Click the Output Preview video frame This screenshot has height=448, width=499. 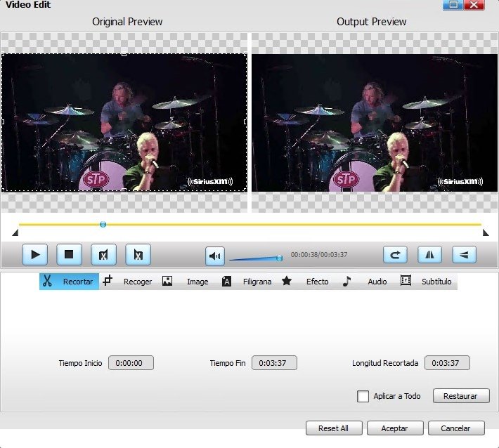coord(375,123)
